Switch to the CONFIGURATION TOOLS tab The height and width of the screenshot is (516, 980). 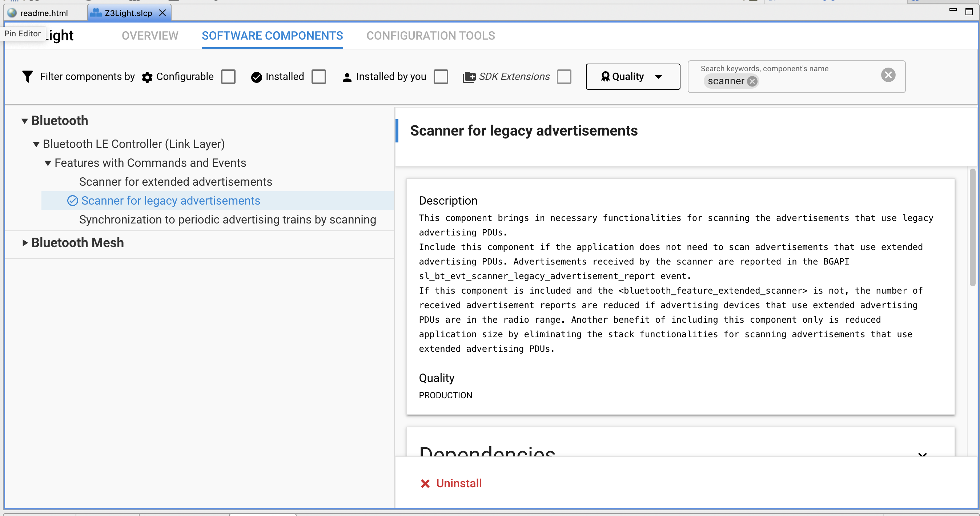point(430,36)
